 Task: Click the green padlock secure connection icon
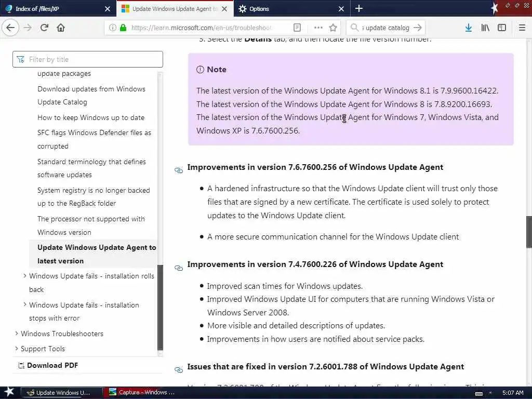point(123,28)
